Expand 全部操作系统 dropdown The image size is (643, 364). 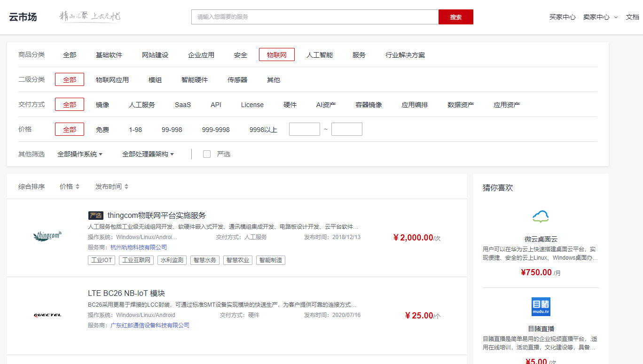point(80,154)
